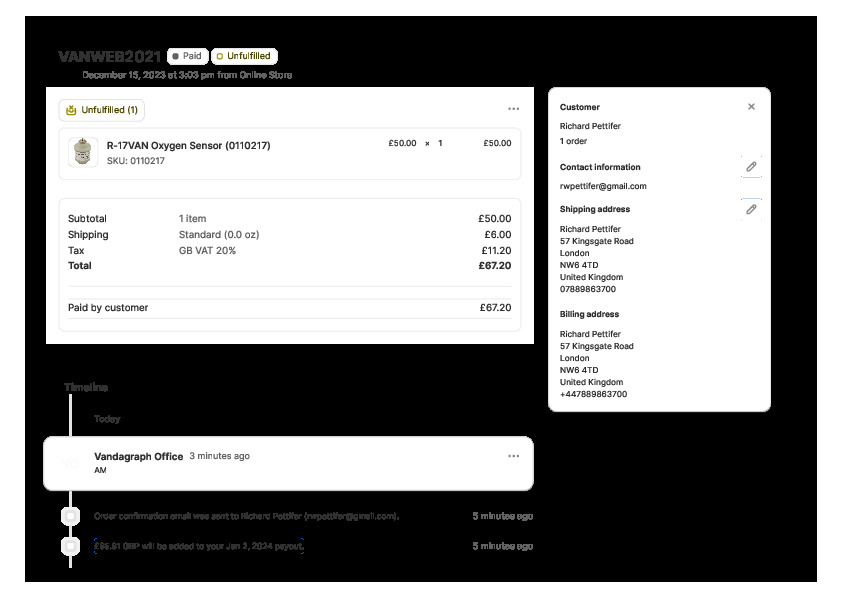Open three-dot menu on Unfulfilled card
Screen dimensions: 842x595
point(513,109)
